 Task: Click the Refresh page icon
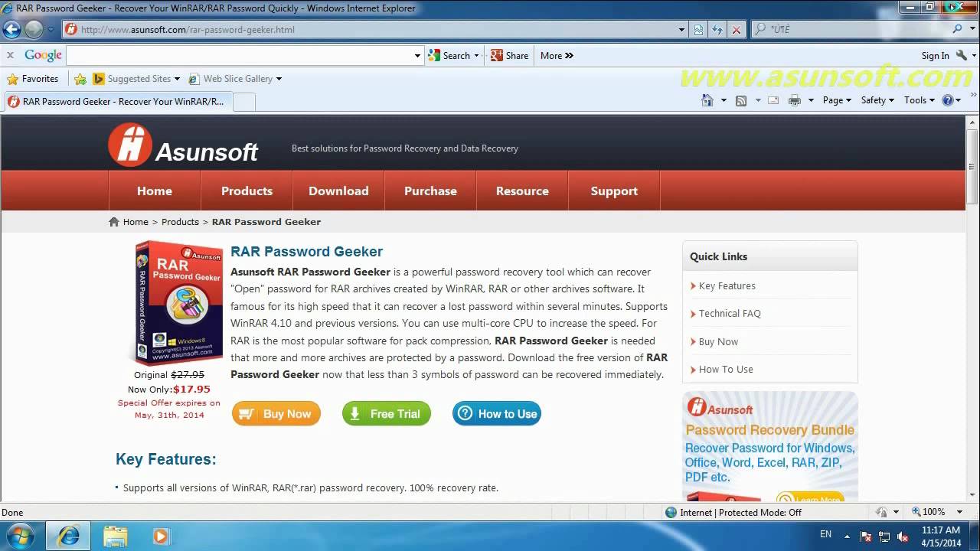[717, 30]
